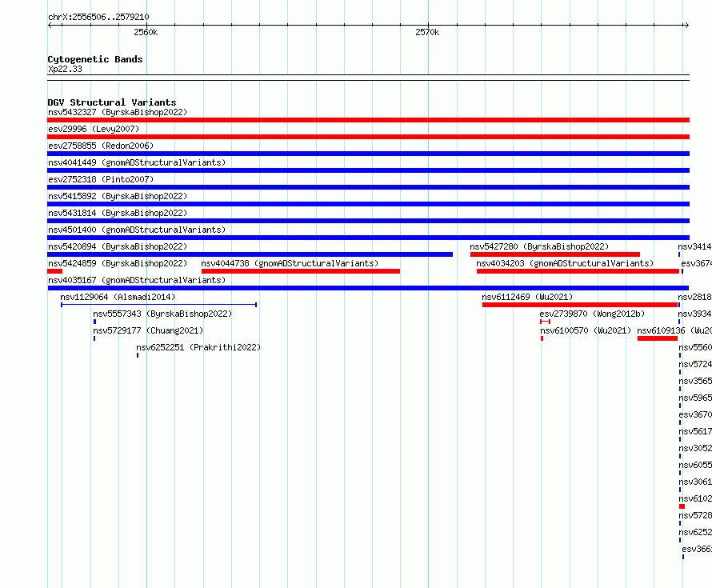Open the nsv4035167 (gnomADStructuralVariants) label
This screenshot has width=712, height=588.
pyautogui.click(x=137, y=280)
